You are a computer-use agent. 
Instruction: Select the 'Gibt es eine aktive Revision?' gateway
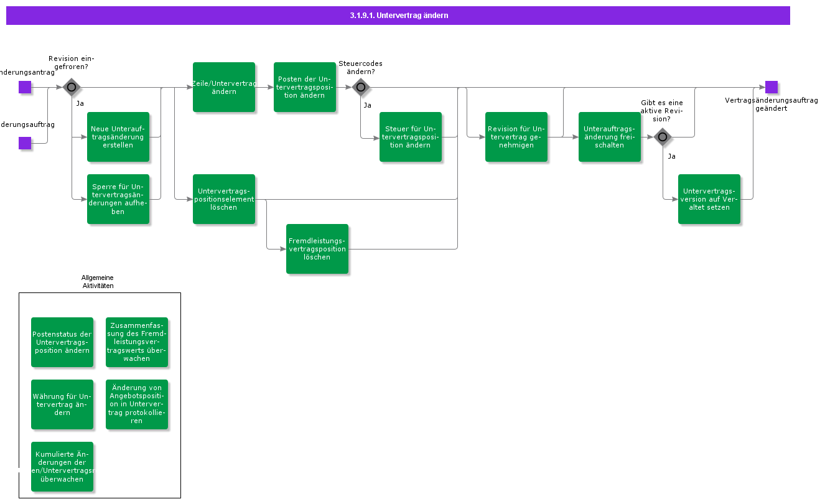663,137
